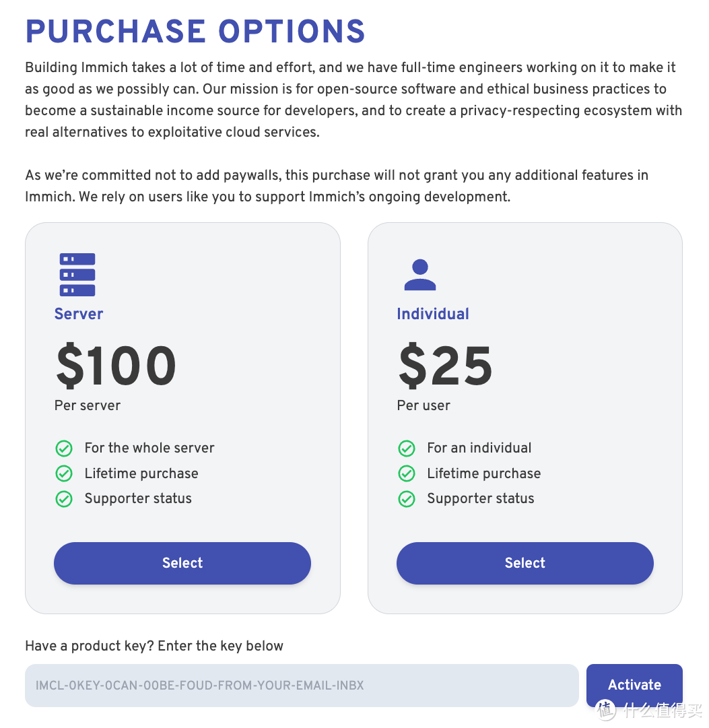Click checkmark beside Supporter status in Individual card
The image size is (709, 728).
407,499
